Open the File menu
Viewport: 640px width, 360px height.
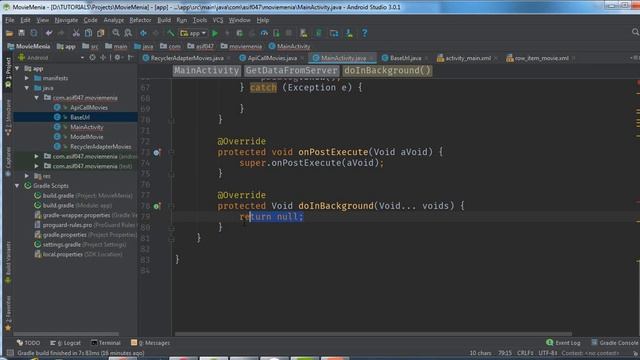9,20
